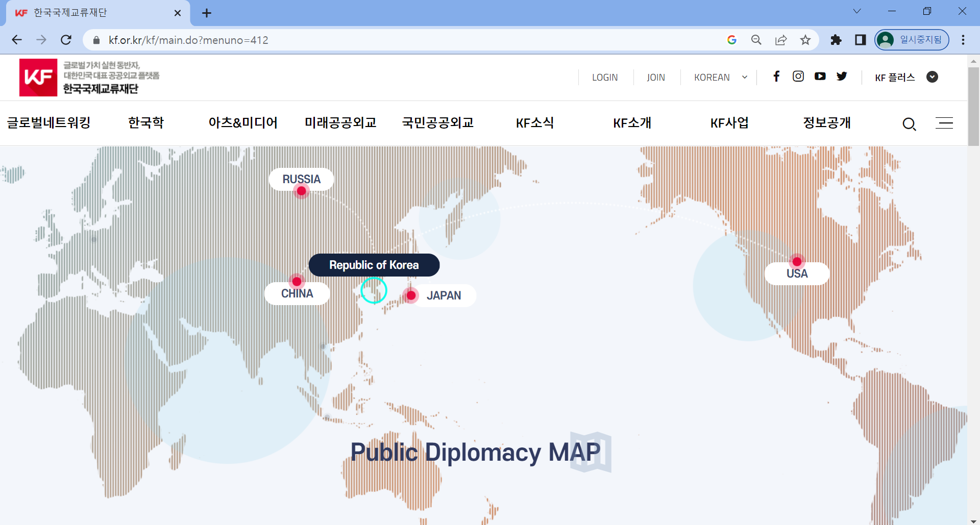Select the 한국국제교류재단 browser tab
Screen dimensions: 980x525
tap(97, 13)
